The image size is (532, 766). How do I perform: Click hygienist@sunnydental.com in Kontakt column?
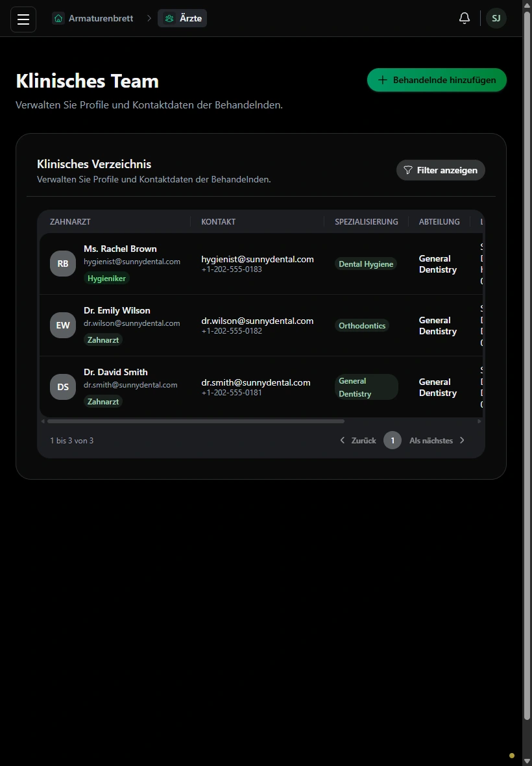(257, 260)
